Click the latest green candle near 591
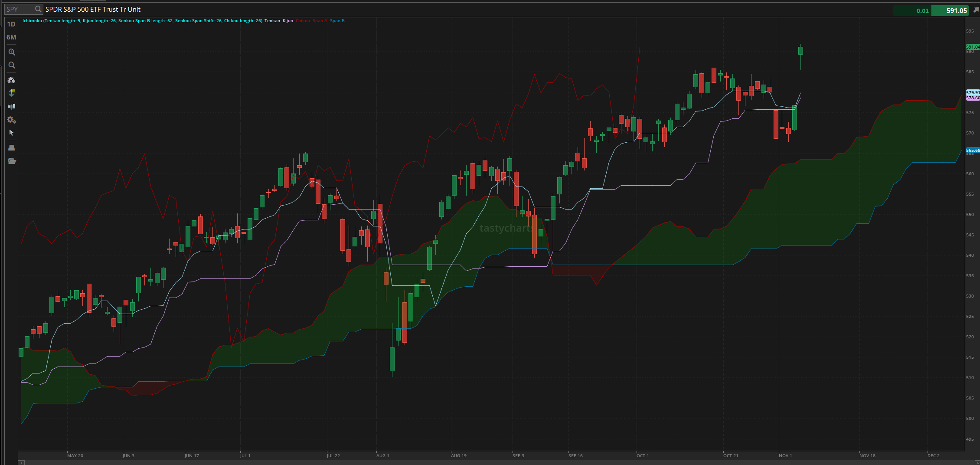The width and height of the screenshot is (980, 465). point(800,51)
